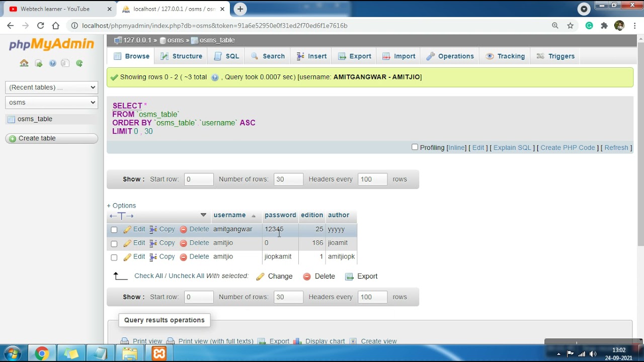This screenshot has width=644, height=362.
Task: Click the red Delete icon for jiopkamit row
Action: coord(184,257)
